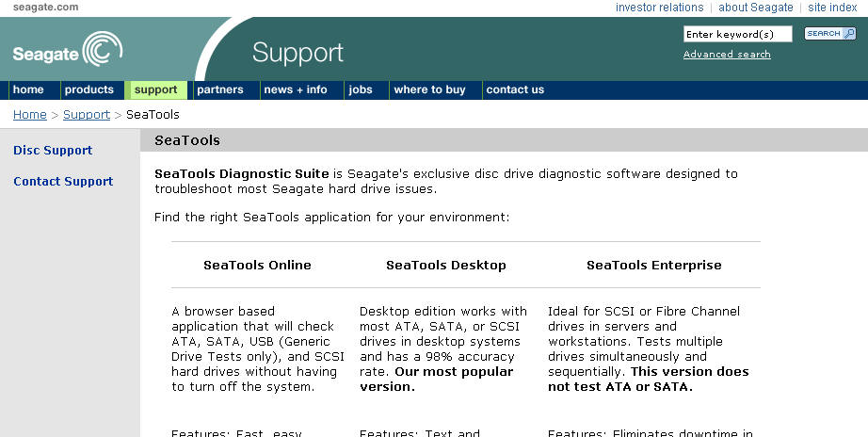
Task: Click the seagate.com text at top
Action: [x=45, y=8]
